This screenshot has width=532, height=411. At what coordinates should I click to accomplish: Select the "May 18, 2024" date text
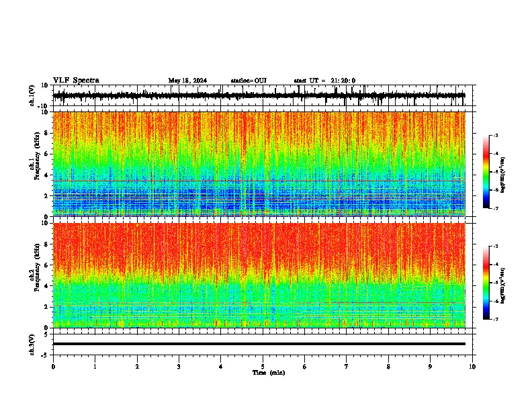coord(187,81)
